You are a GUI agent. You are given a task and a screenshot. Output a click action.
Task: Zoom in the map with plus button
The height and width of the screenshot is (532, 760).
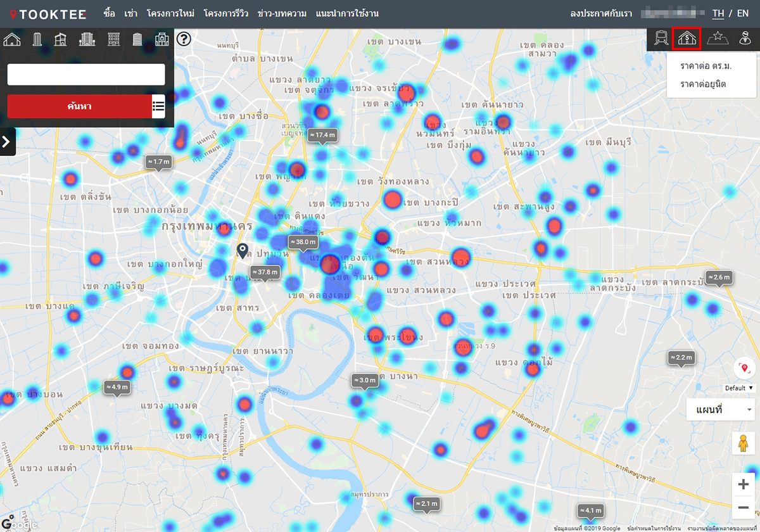tap(743, 484)
